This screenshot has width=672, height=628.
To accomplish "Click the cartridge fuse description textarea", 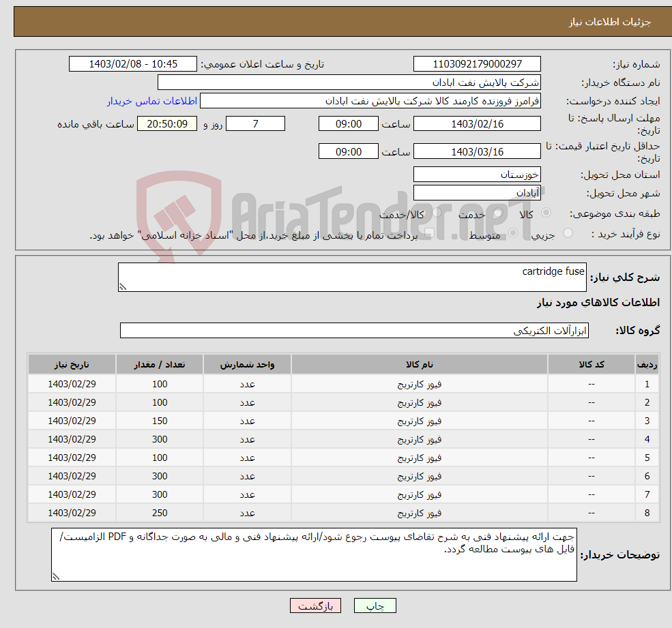I will (352, 277).
